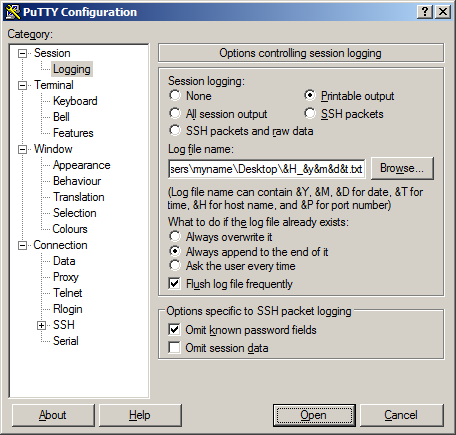Toggle Omit known password fields
The height and width of the screenshot is (435, 456).
click(174, 330)
